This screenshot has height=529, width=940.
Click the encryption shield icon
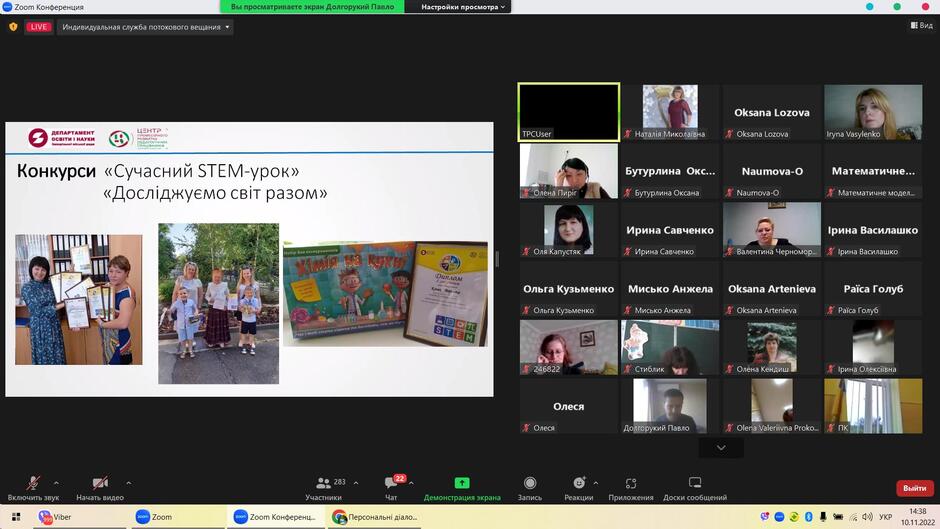(x=13, y=27)
